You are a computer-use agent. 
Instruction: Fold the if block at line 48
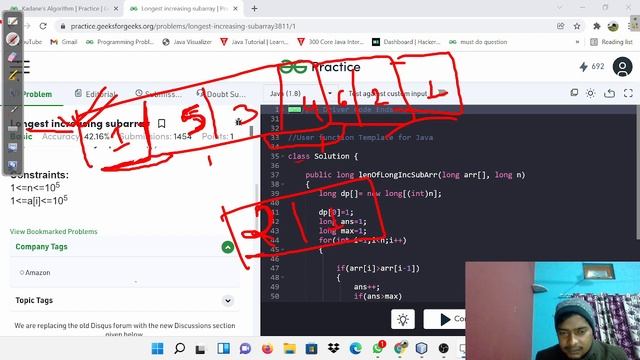pos(283,278)
